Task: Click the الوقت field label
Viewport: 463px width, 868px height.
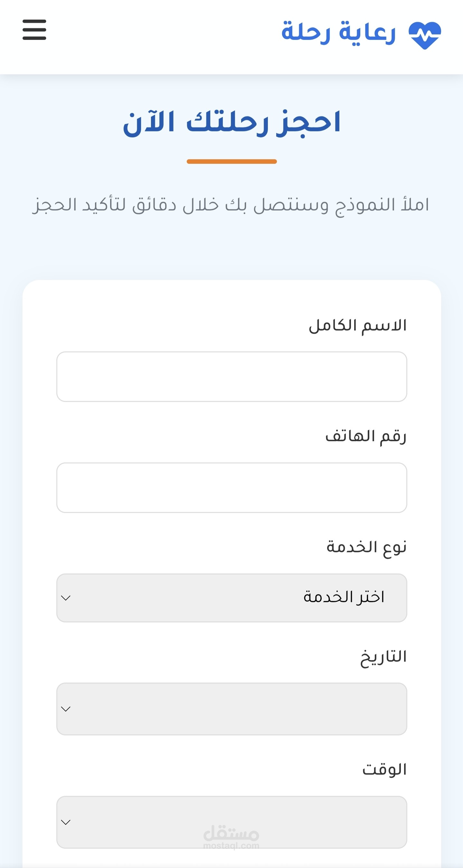Action: [x=384, y=770]
